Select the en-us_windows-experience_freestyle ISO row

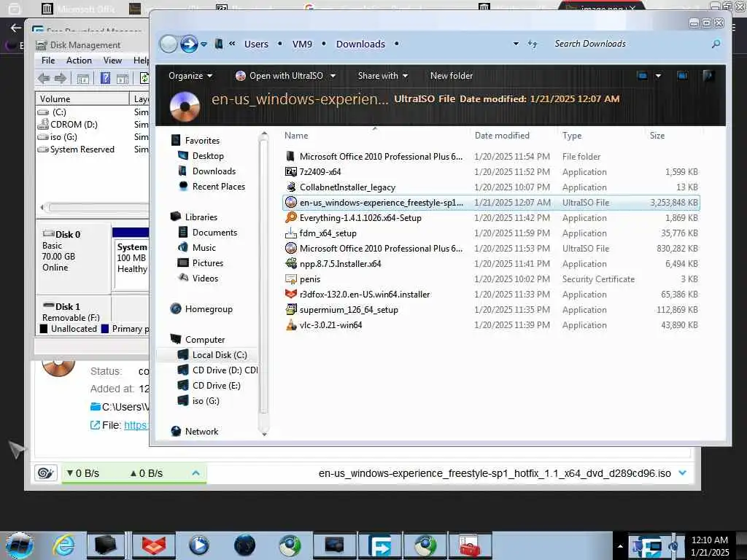[x=491, y=203]
